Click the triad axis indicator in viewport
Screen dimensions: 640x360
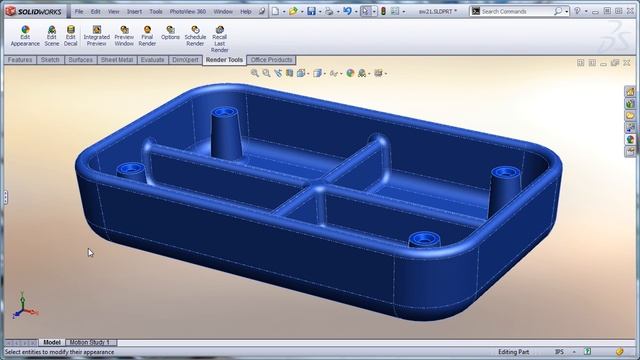(x=24, y=306)
